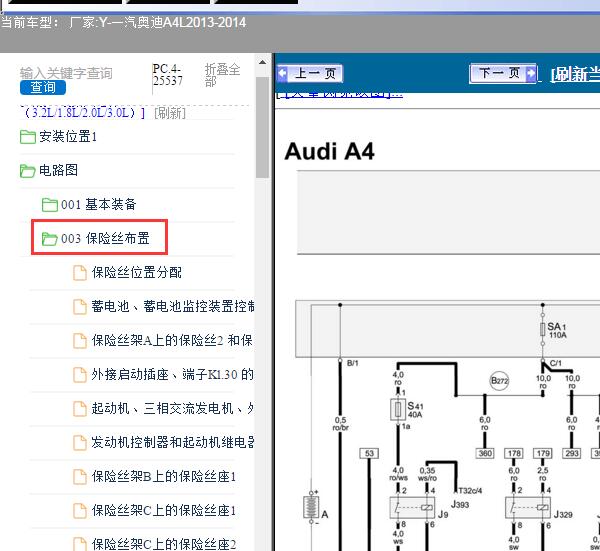Collapse the 003 保险丝布置 folder

(x=105, y=238)
